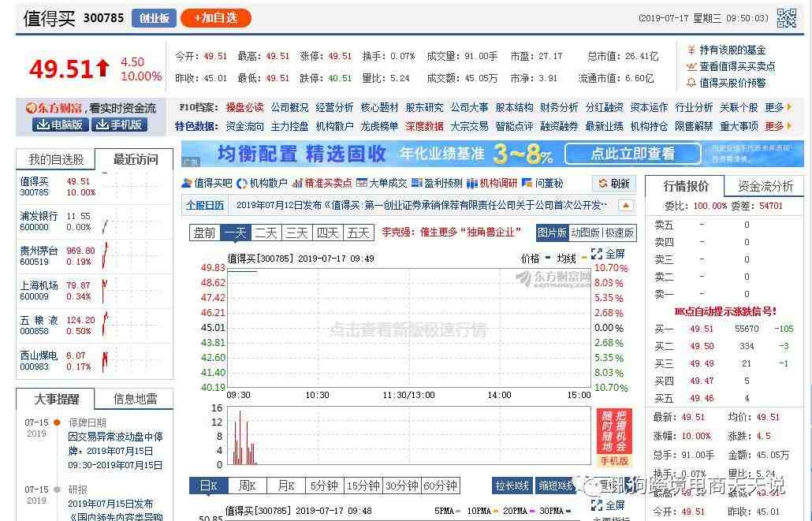Select 5分钟 chart tab
Screen dimensions: 812x521
tap(324, 486)
